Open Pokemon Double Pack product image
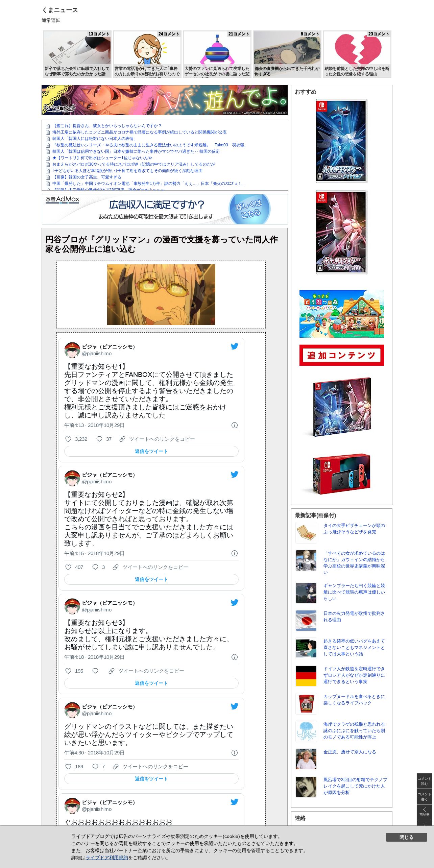 [342, 407]
